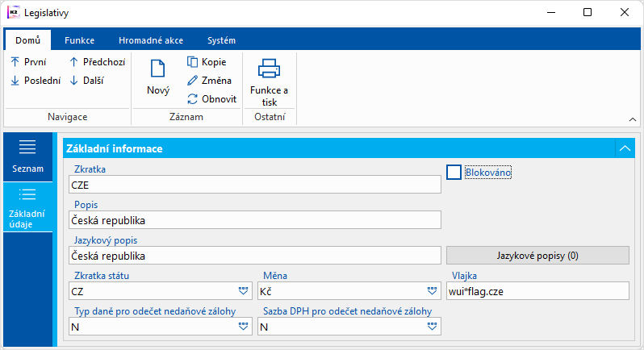Toggle the Blokováno checkbox
The width and height of the screenshot is (644, 350).
pyautogui.click(x=454, y=173)
